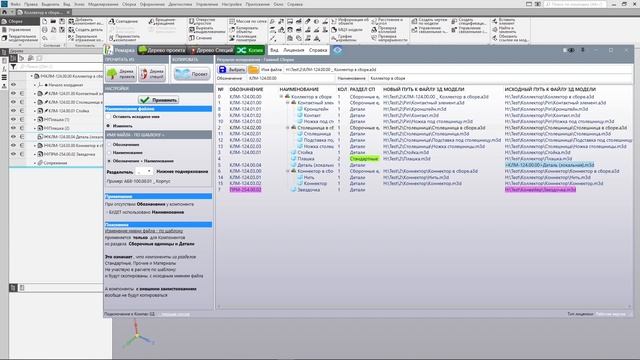Click Коллекция геометрии tool
Viewport: 640px width, 360px height.
[243, 38]
